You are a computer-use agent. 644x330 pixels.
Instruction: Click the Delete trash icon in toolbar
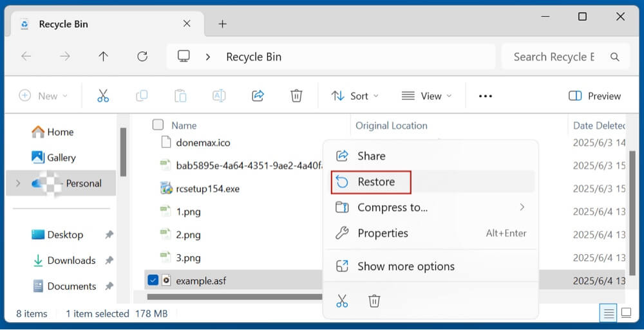coord(296,96)
